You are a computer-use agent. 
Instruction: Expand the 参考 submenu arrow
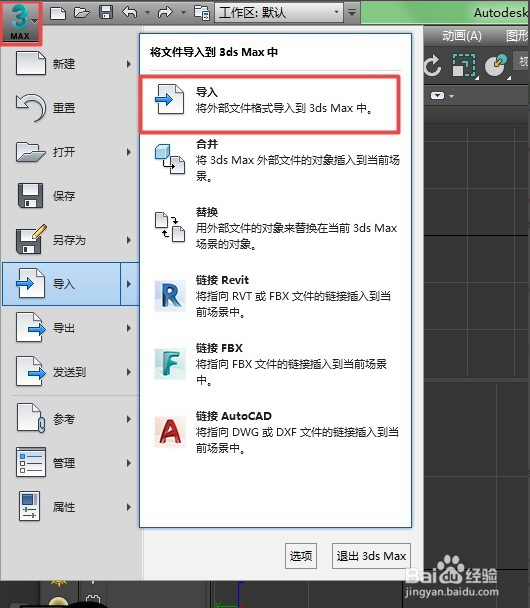pos(129,419)
